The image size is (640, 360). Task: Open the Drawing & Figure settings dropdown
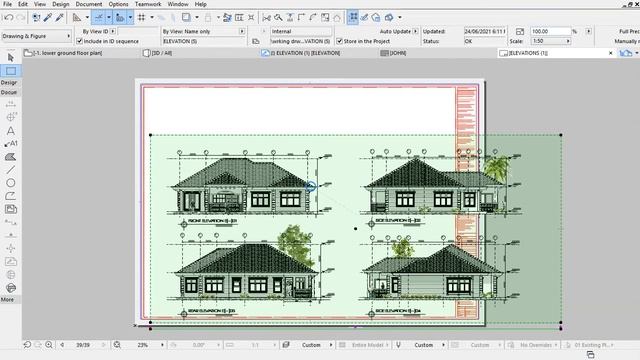click(37, 36)
